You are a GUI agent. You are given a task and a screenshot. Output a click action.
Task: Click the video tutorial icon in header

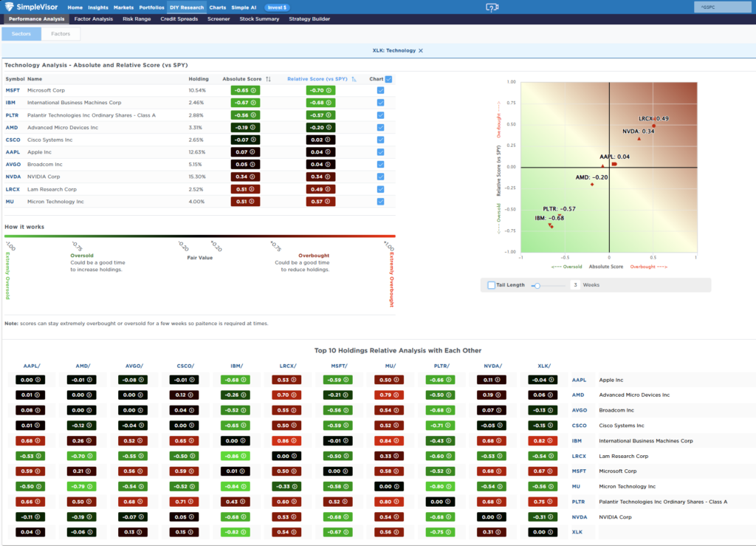coord(492,7)
